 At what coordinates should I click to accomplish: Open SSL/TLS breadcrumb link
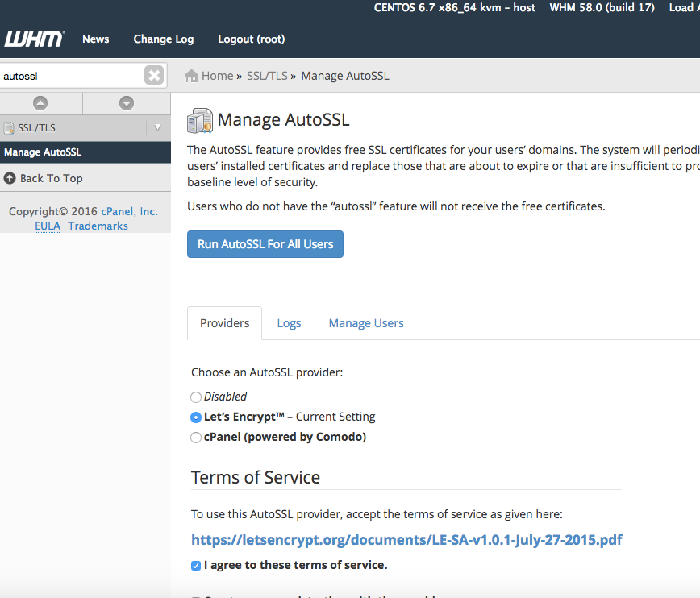point(267,76)
